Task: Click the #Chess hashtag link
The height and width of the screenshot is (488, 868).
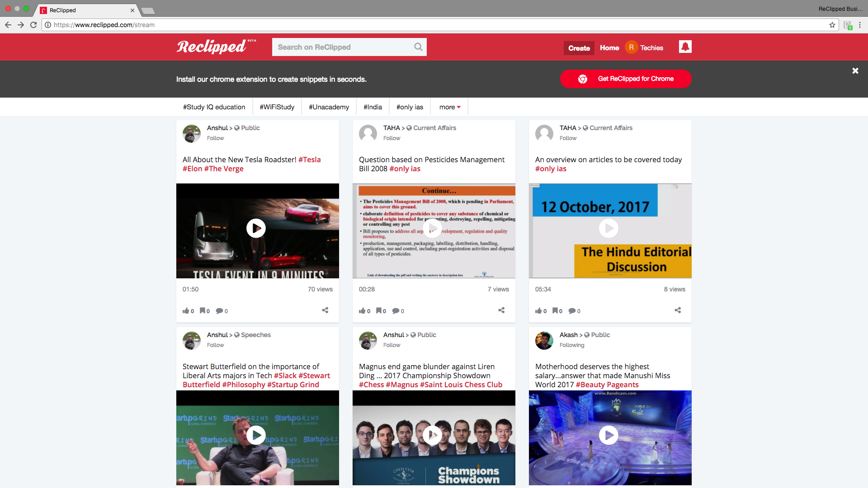Action: tap(371, 385)
